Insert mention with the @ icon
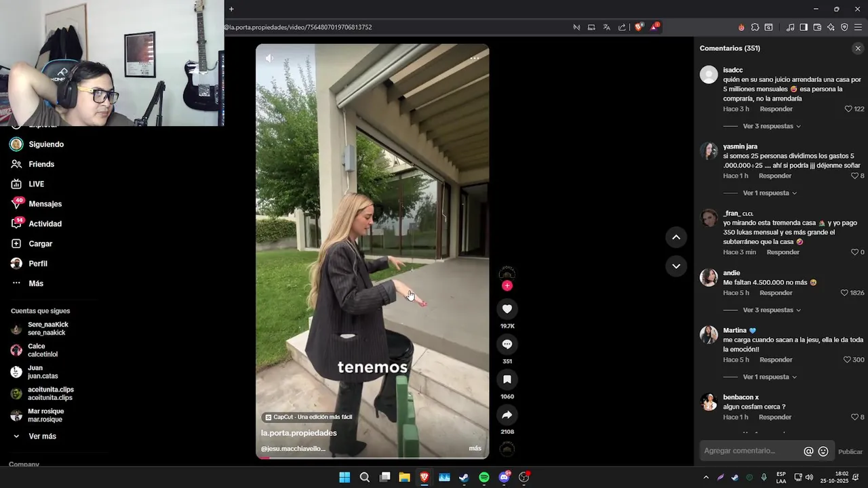 click(x=808, y=451)
